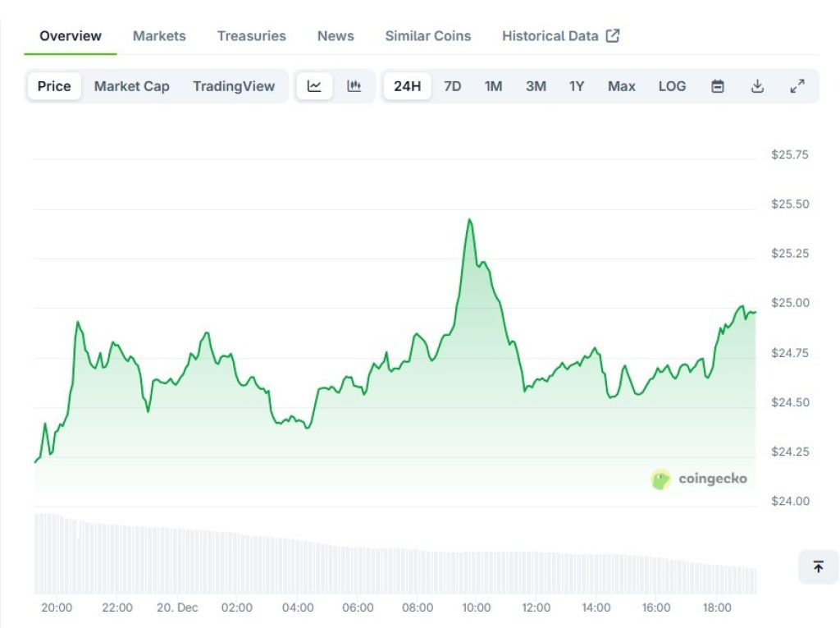The image size is (840, 628).
Task: Switch to TradingView chart
Action: point(234,86)
